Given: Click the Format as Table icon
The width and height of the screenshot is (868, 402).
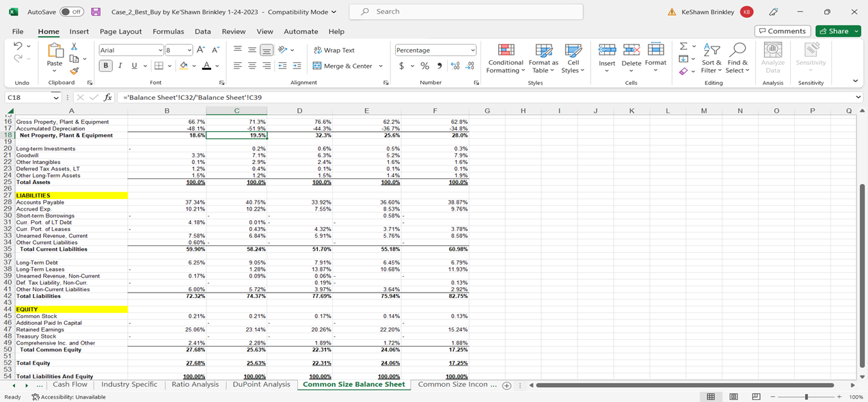Looking at the screenshot, I should pyautogui.click(x=543, y=58).
